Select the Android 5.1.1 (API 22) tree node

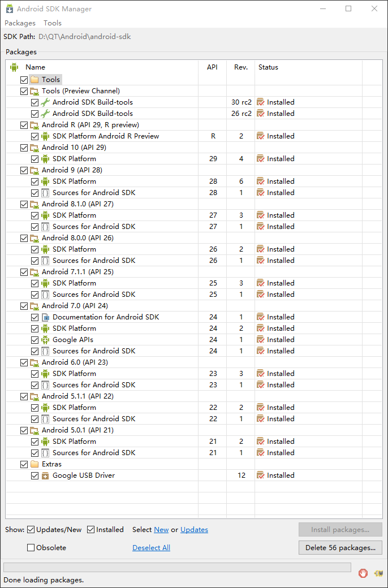click(77, 396)
